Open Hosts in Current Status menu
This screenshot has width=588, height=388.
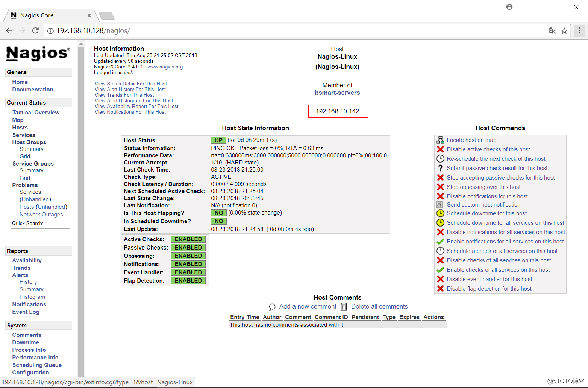tap(20, 128)
